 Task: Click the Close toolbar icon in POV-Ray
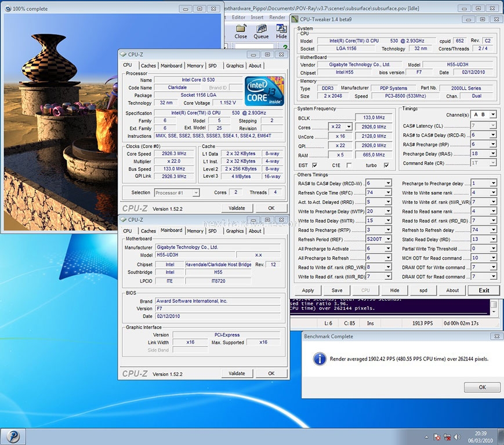(241, 32)
